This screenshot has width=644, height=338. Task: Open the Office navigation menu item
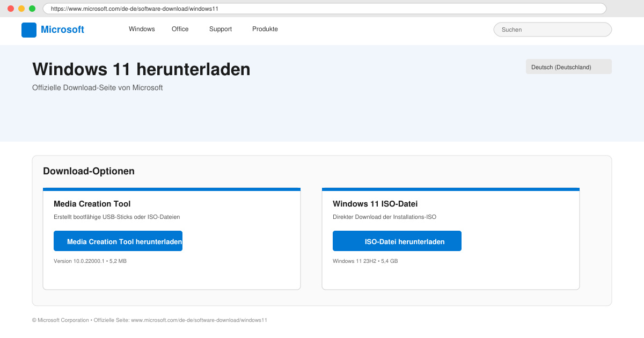pyautogui.click(x=180, y=29)
